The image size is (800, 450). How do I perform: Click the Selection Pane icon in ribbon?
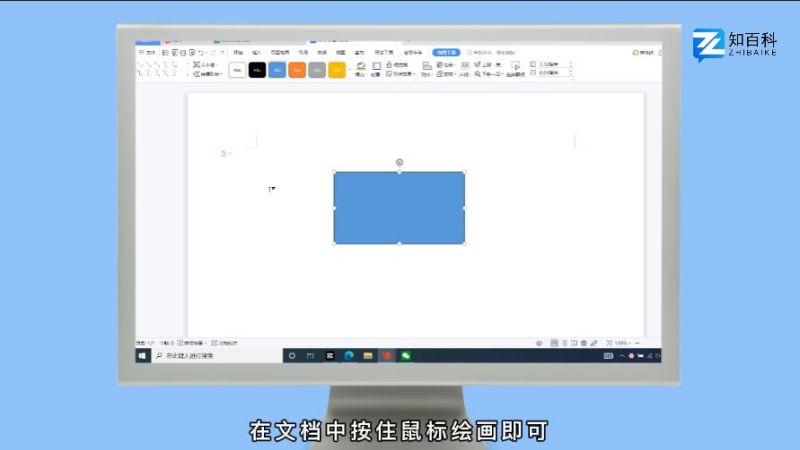[515, 67]
